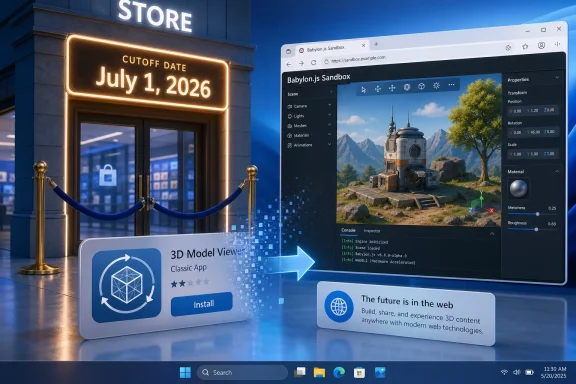Collapse the Scene panel header chevron

(331, 92)
